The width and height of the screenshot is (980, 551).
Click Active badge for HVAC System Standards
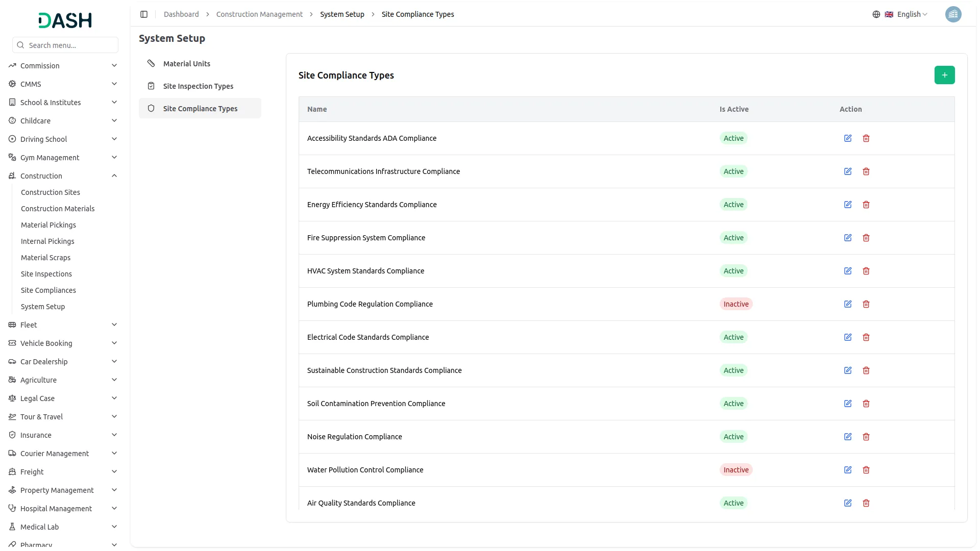click(733, 271)
